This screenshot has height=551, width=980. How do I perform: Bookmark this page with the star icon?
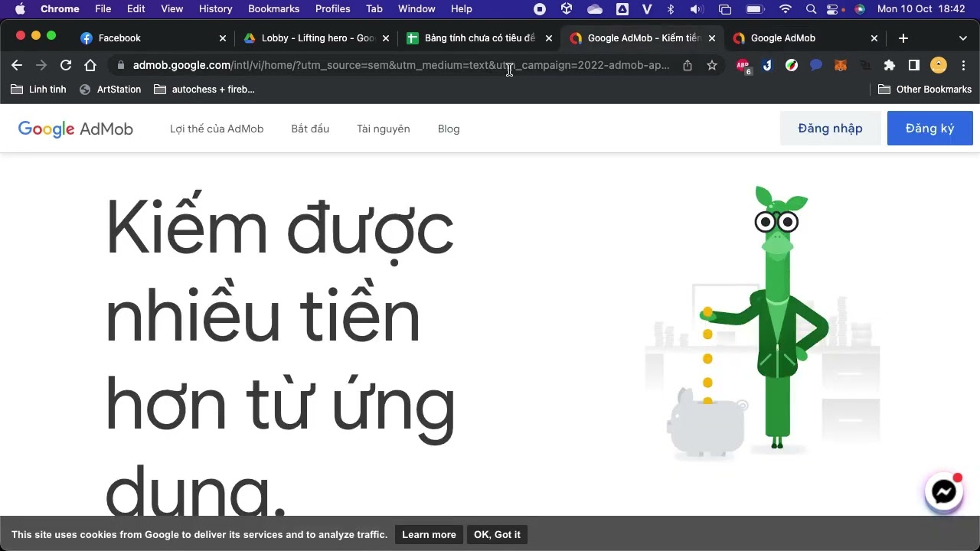712,65
